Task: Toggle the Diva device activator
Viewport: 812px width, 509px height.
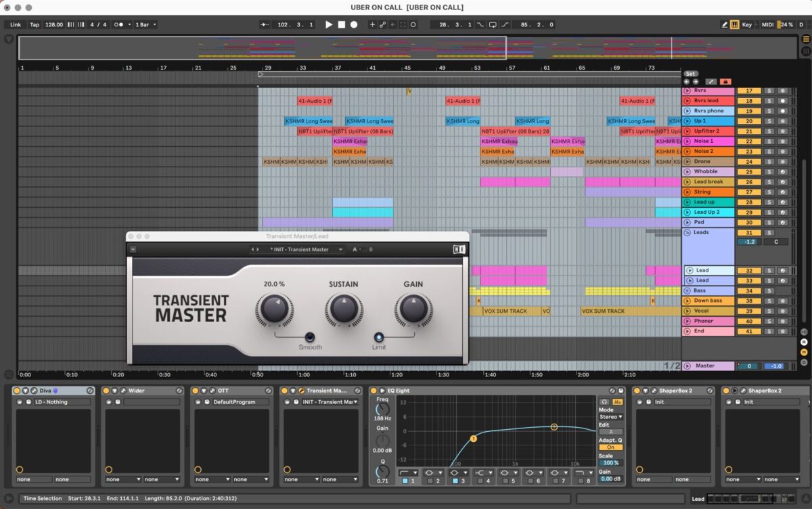Action: click(x=17, y=391)
